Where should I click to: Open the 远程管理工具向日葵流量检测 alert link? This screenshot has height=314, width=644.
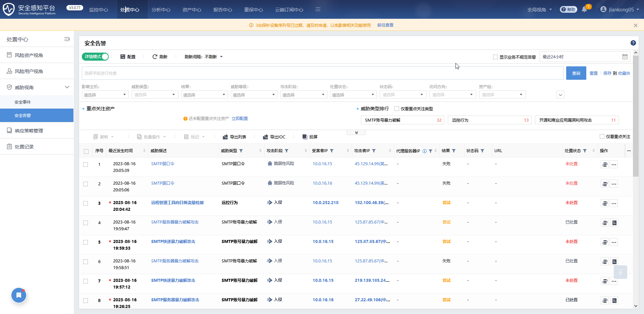click(177, 203)
